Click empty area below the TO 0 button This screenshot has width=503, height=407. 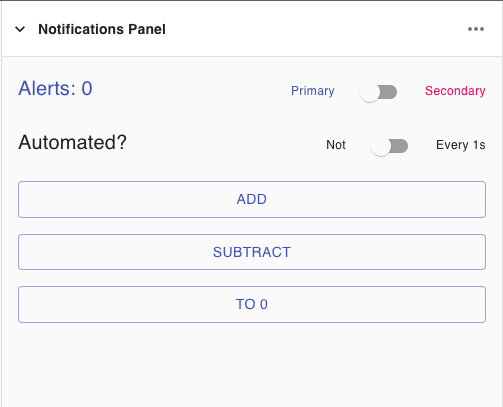[252, 365]
